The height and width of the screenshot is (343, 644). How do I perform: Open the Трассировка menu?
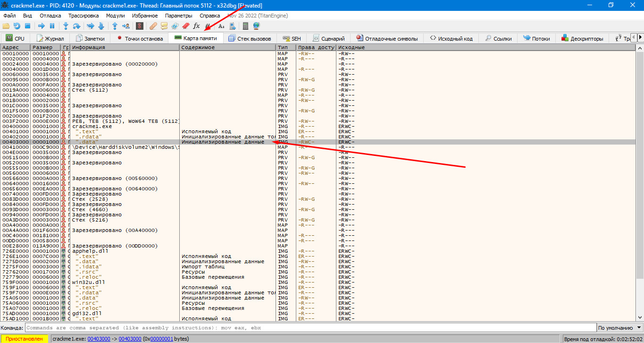[84, 16]
